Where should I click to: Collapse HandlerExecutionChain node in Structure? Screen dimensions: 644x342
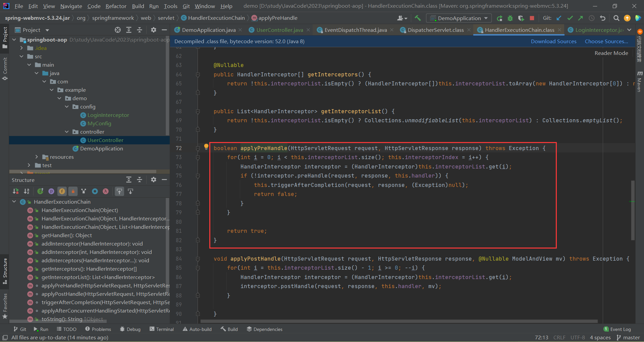click(14, 202)
